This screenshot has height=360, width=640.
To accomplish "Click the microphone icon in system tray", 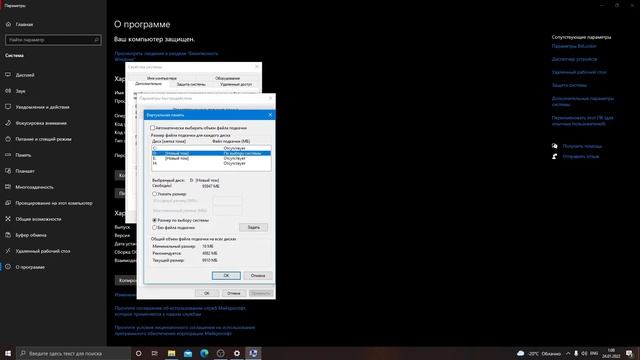I will [x=576, y=353].
